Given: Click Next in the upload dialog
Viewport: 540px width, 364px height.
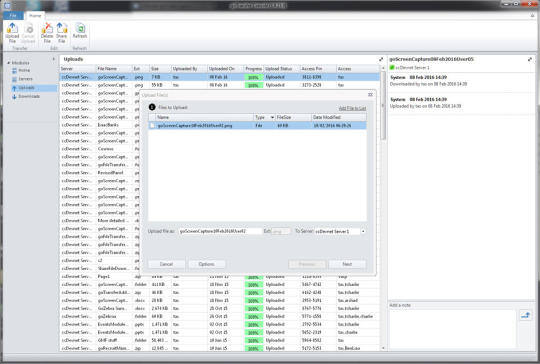Looking at the screenshot, I should coord(347,264).
